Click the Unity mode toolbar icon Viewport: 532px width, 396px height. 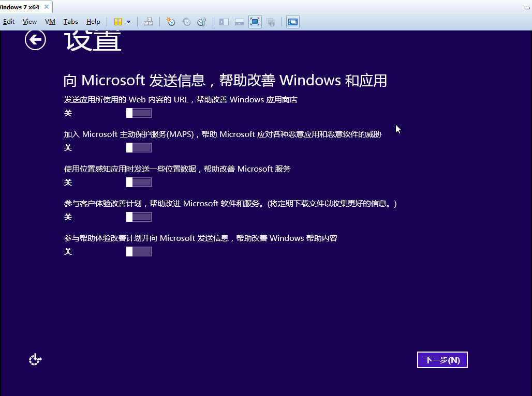(271, 22)
